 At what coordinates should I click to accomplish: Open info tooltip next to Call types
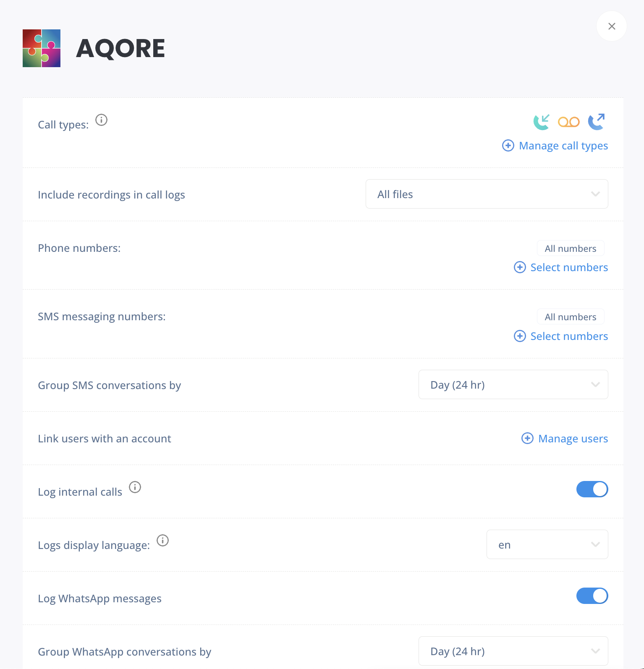click(x=101, y=120)
